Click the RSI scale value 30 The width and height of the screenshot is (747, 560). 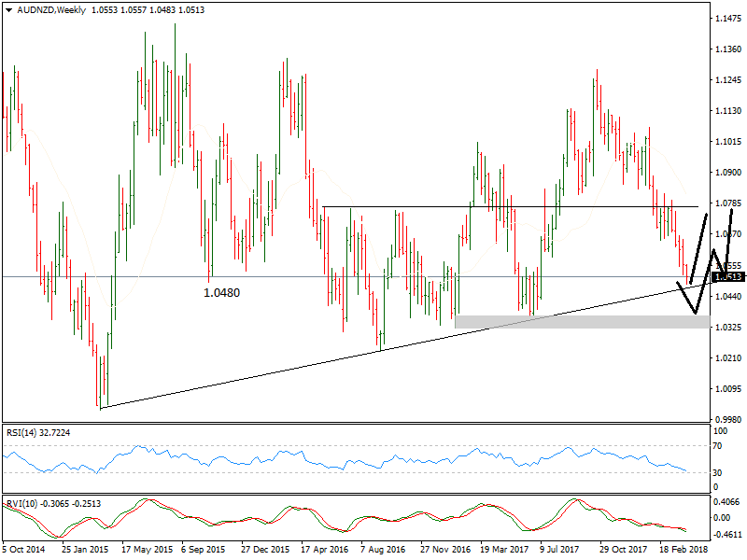tap(717, 473)
